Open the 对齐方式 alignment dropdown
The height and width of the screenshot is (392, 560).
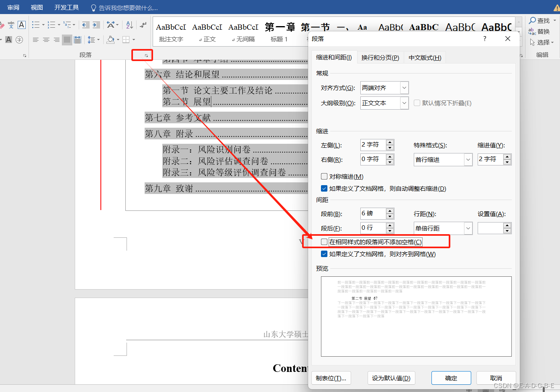(x=405, y=88)
